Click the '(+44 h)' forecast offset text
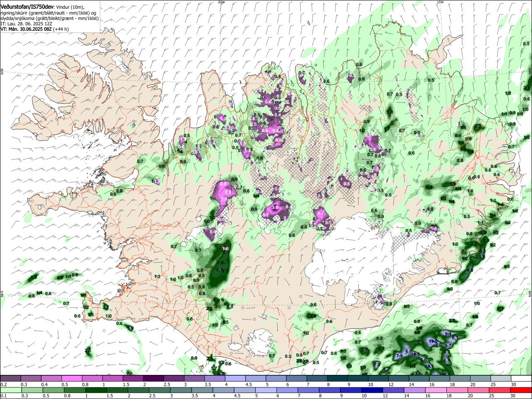This screenshot has width=532, height=399. pos(60,29)
